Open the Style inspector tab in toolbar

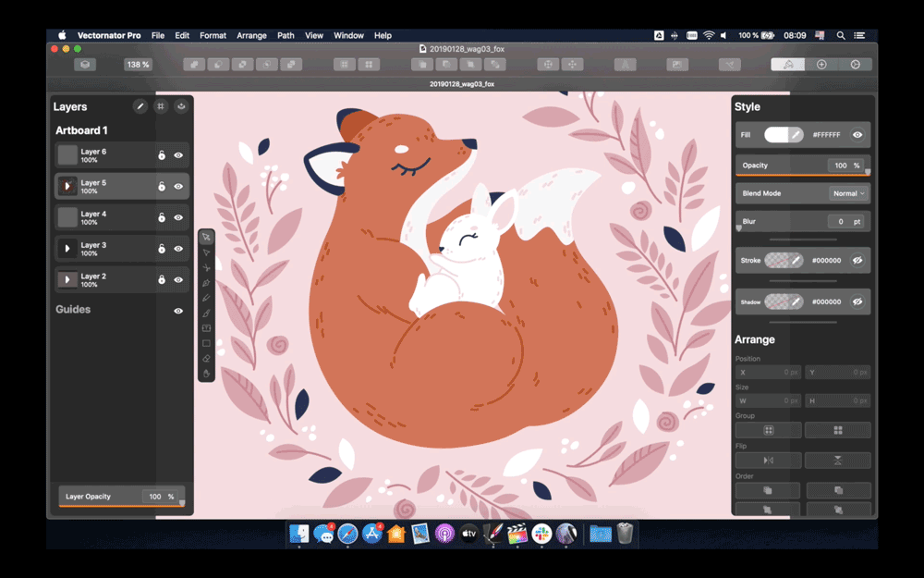pos(787,65)
